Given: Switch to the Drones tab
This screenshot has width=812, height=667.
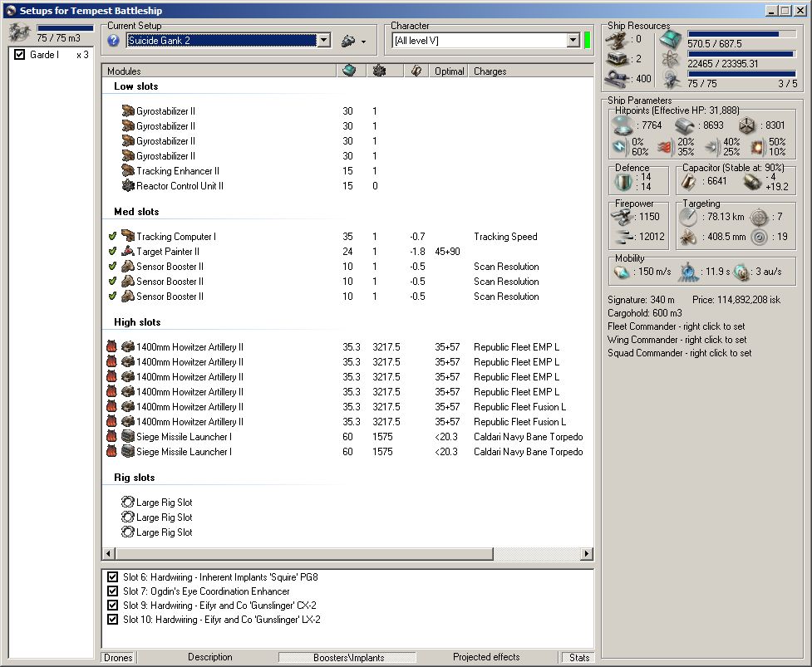Looking at the screenshot, I should (x=118, y=657).
